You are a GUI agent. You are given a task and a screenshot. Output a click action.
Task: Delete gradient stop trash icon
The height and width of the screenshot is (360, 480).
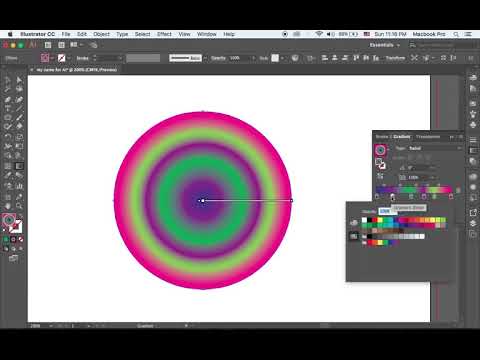[458, 190]
